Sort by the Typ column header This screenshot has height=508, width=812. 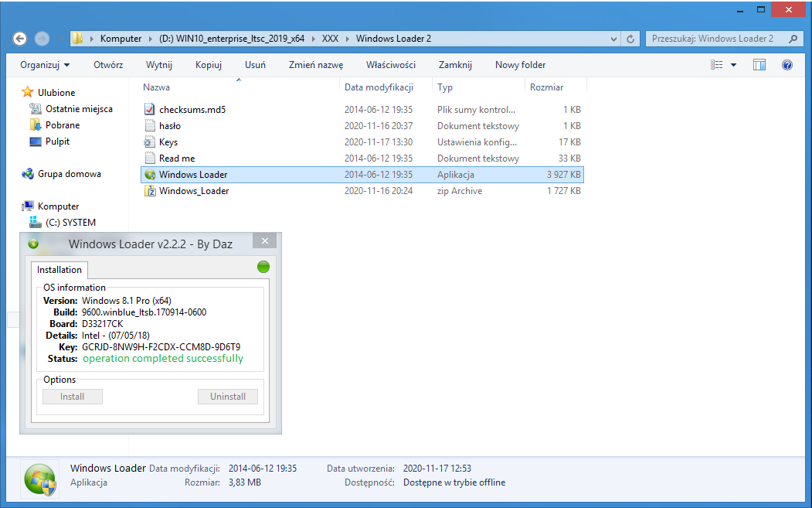click(445, 87)
